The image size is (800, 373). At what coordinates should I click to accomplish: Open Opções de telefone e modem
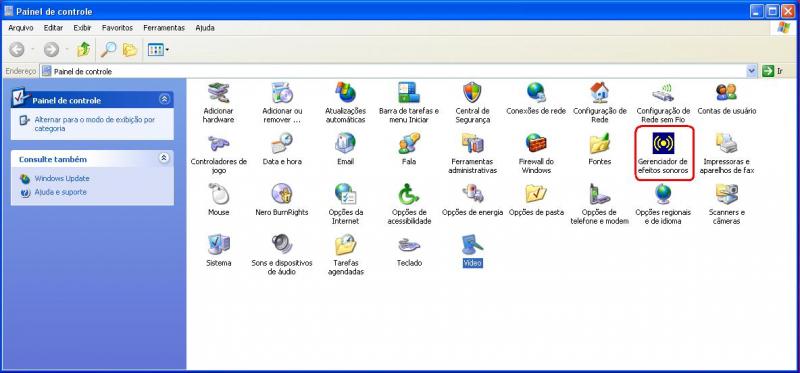pyautogui.click(x=599, y=204)
